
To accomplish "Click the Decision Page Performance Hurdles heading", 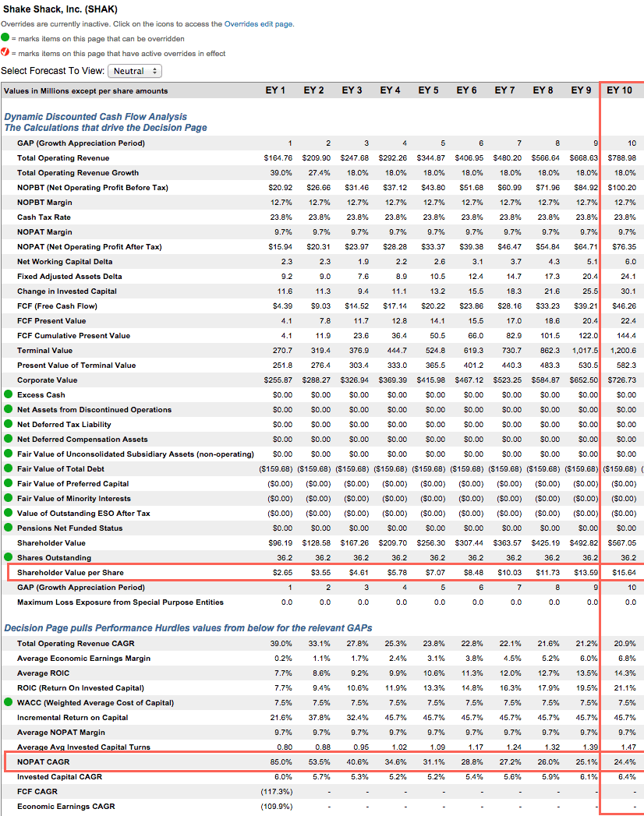I will pyautogui.click(x=188, y=628).
